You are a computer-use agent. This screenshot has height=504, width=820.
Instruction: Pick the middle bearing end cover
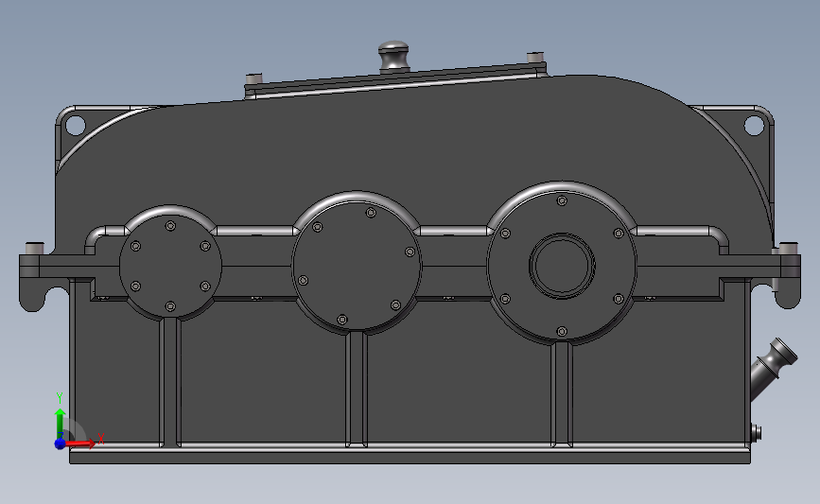point(357,265)
